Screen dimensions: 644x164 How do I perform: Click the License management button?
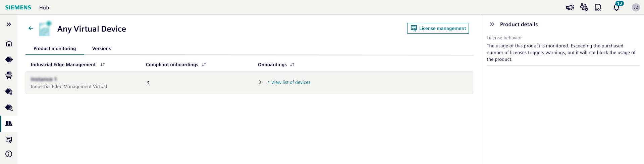(438, 28)
